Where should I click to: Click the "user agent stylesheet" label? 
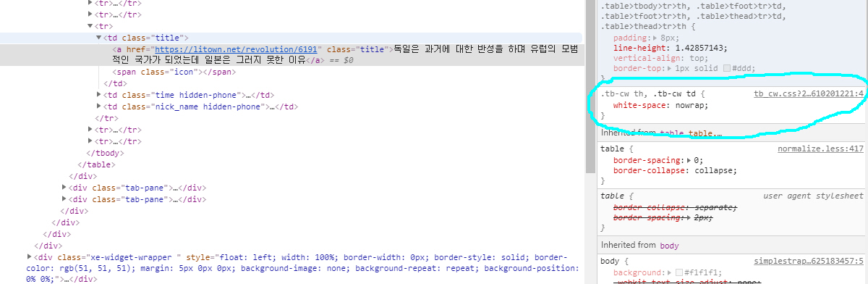click(x=814, y=196)
